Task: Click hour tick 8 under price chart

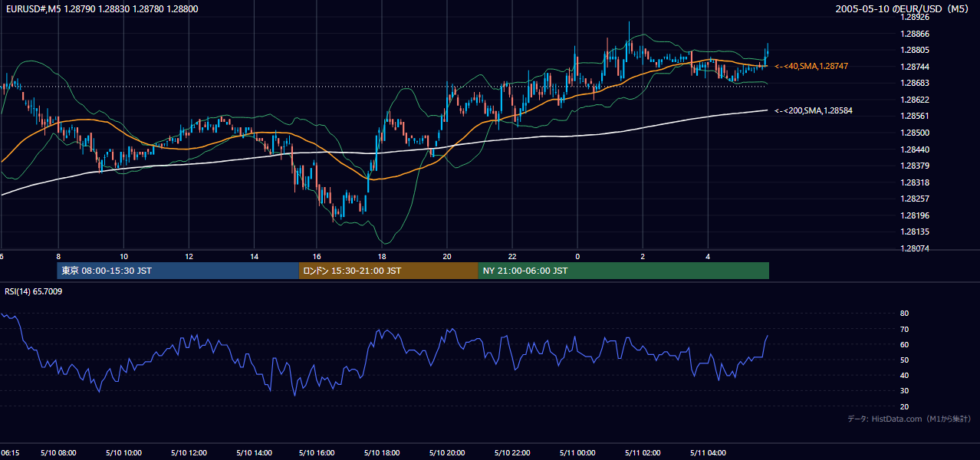Action: click(x=58, y=257)
